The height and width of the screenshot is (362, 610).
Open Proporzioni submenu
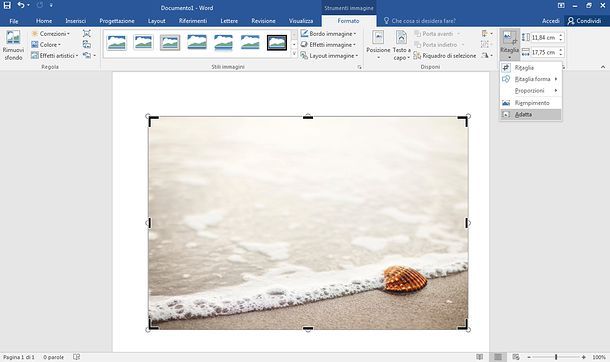(x=531, y=91)
